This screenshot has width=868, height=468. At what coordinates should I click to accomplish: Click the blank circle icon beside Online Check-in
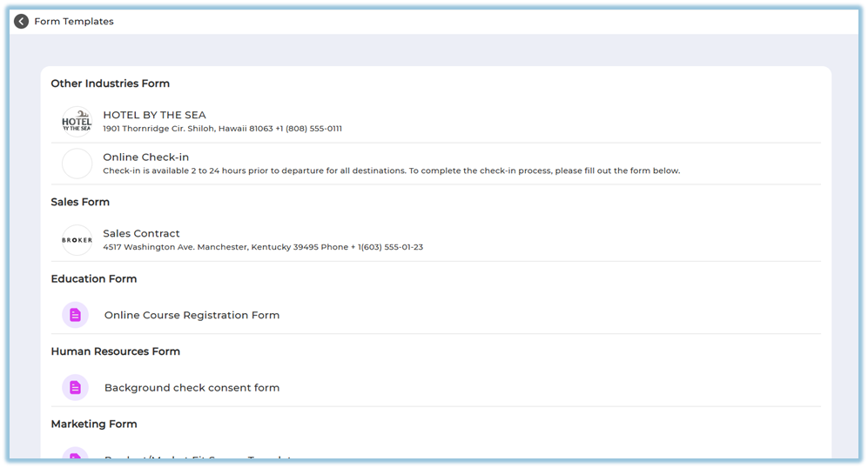coord(77,164)
